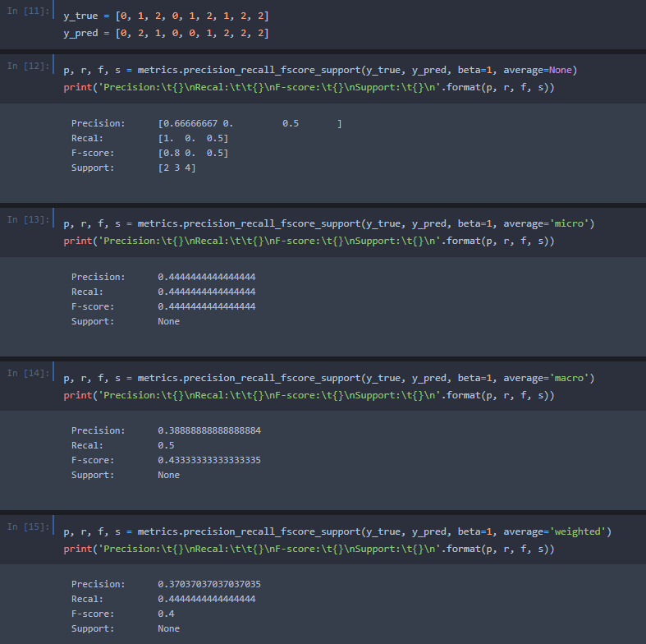The height and width of the screenshot is (644, 646).
Task: Click the Recal value in cell 13 output
Action: tap(206, 292)
